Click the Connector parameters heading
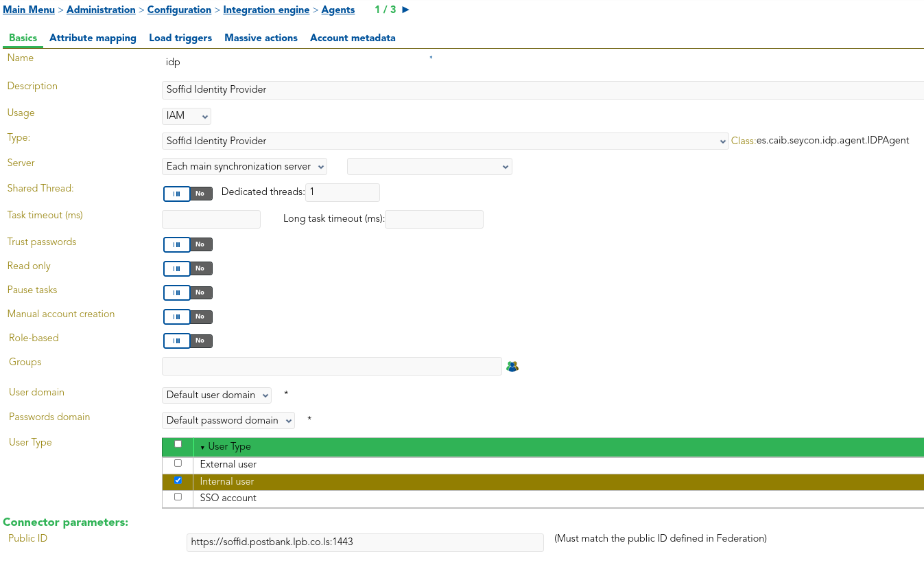 [x=66, y=522]
